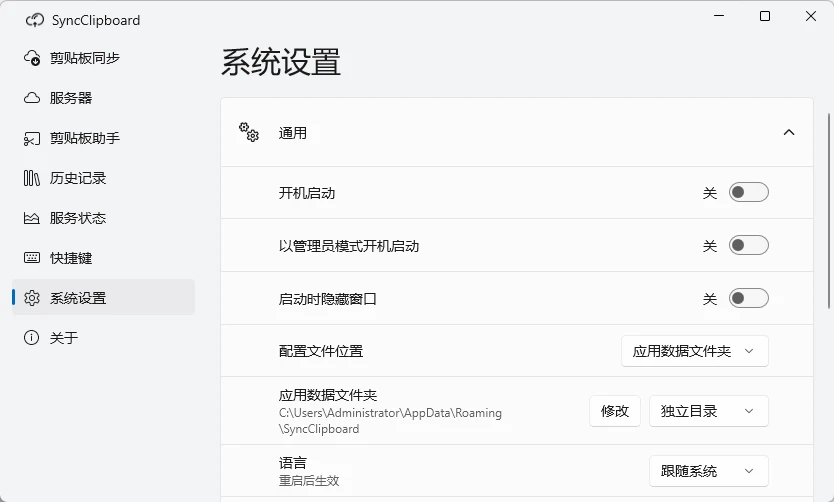Open the 关于 page
This screenshot has height=502, width=834.
coord(103,338)
